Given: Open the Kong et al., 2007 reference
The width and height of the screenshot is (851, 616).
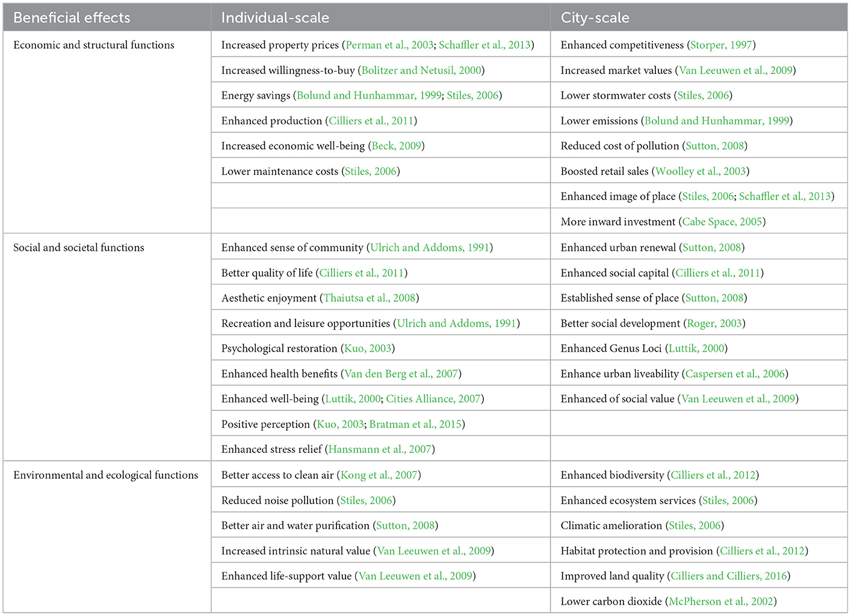Looking at the screenshot, I should pyautogui.click(x=379, y=475).
